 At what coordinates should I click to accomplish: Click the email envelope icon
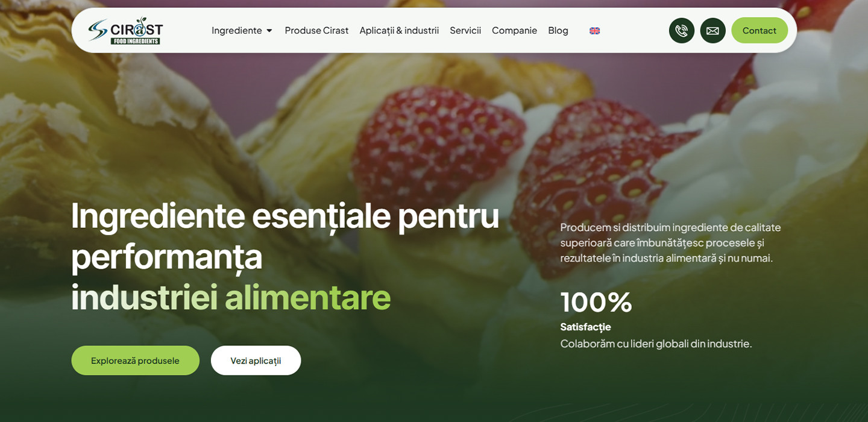(712, 30)
